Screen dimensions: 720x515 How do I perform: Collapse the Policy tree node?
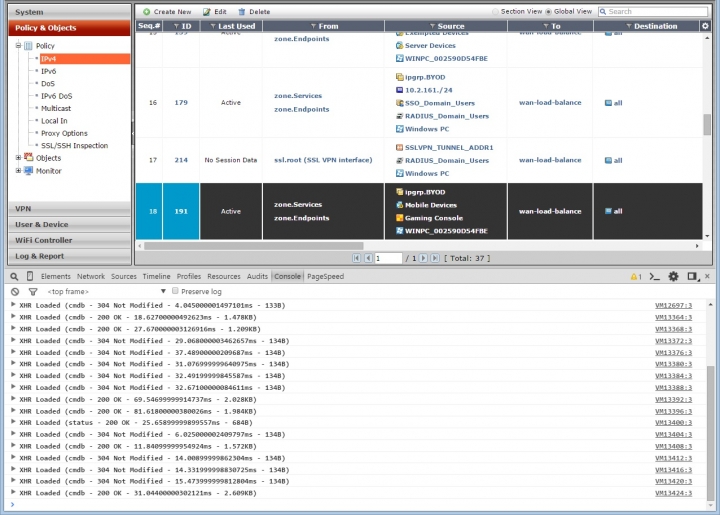(19, 45)
